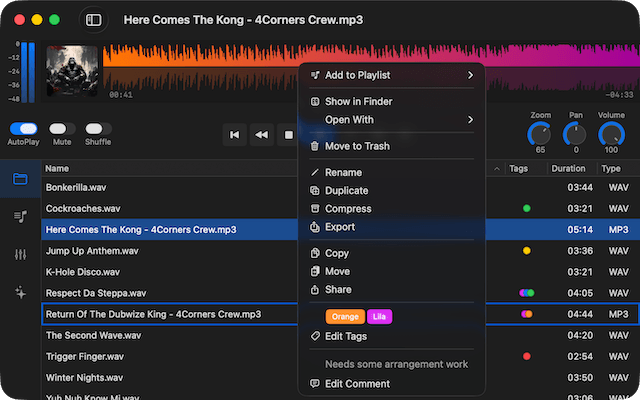Click the pencil icon next to Rename

[315, 172]
